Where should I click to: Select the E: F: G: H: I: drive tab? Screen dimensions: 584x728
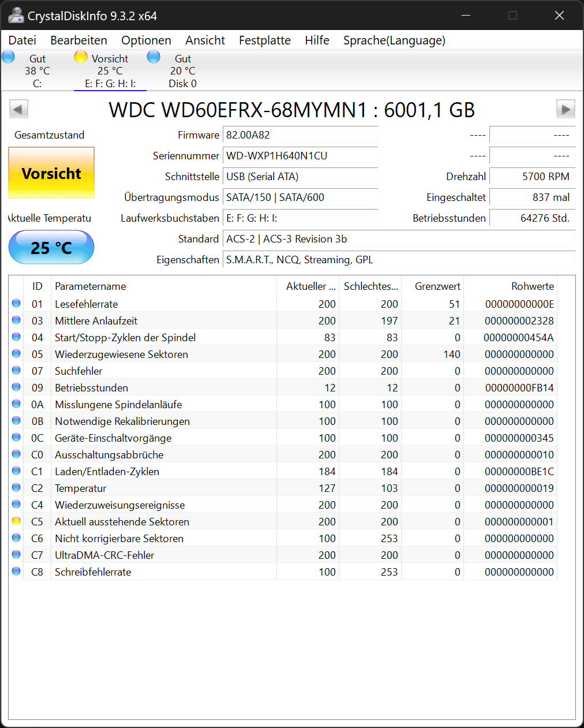[x=110, y=71]
